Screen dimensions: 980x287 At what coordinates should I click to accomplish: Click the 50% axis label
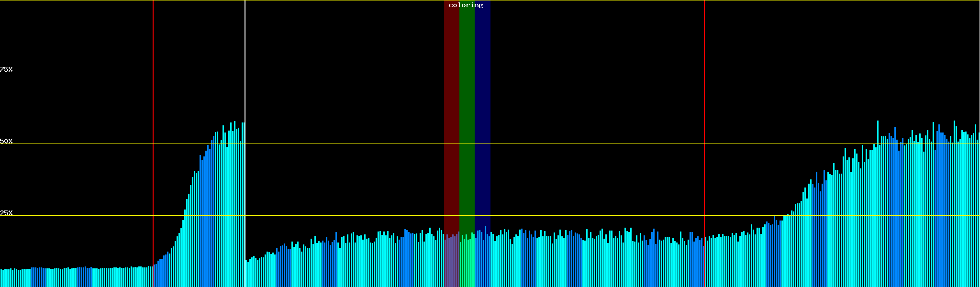(x=6, y=141)
